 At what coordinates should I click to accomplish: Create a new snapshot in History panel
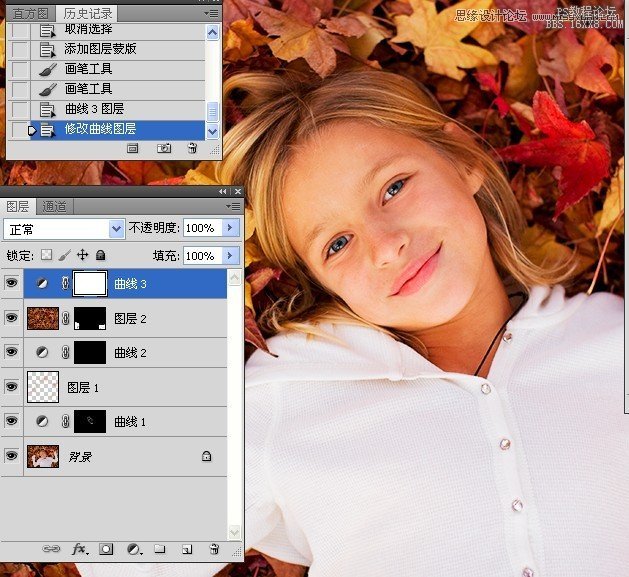tap(163, 148)
